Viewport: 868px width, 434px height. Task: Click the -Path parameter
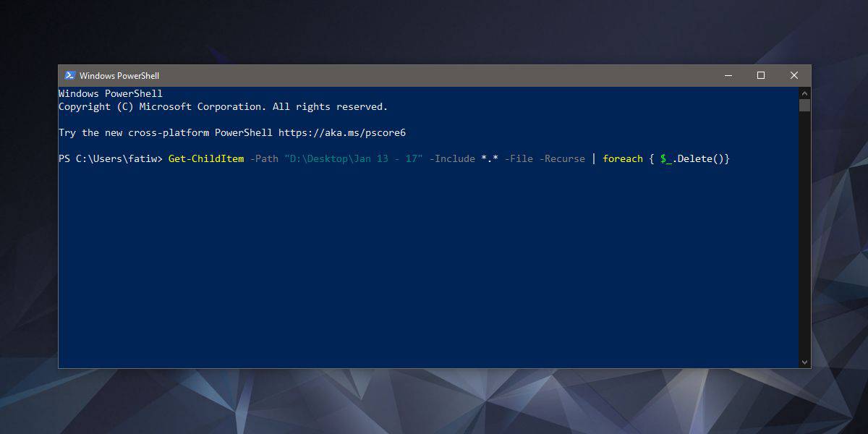click(x=264, y=158)
